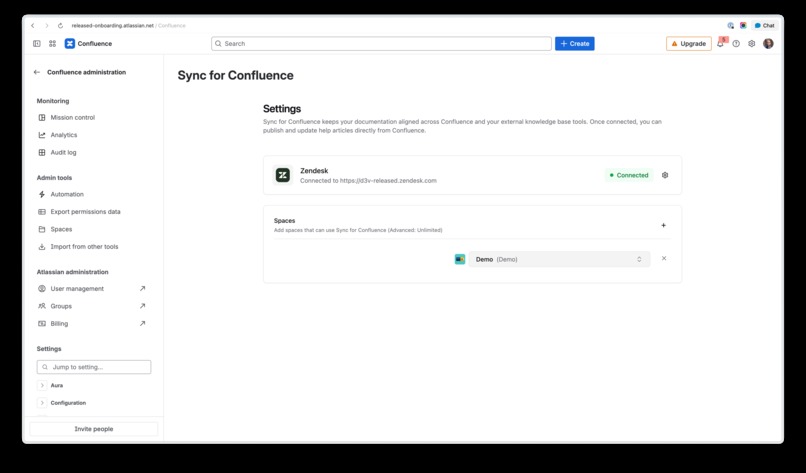Click the Sync for Confluence heading
This screenshot has width=806, height=473.
(x=235, y=76)
